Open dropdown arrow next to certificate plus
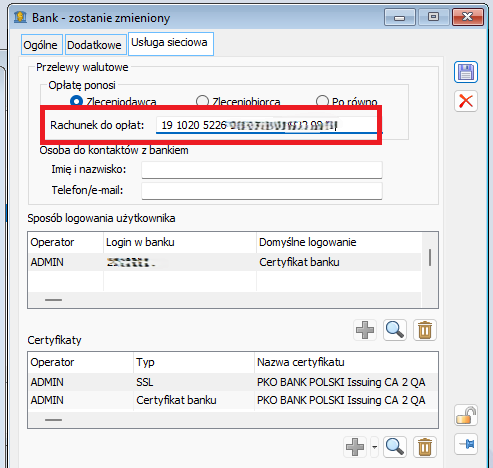493x468 pixels. coord(375,447)
